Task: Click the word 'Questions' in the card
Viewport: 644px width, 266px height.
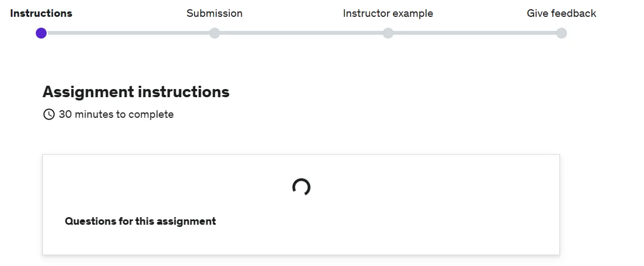Action: [90, 221]
